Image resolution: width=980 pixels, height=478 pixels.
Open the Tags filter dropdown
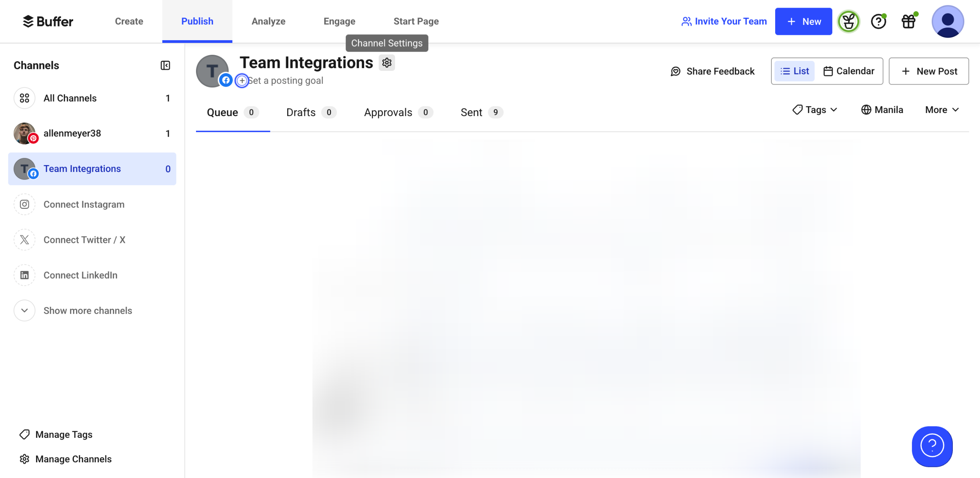[x=815, y=110]
